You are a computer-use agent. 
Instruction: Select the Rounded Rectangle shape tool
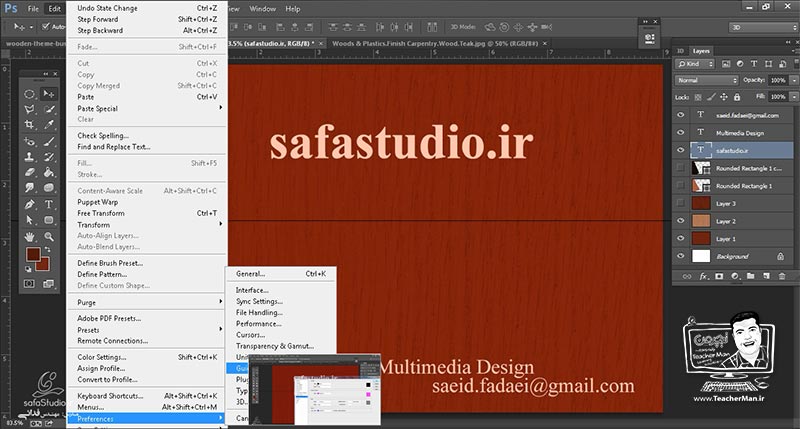(49, 220)
